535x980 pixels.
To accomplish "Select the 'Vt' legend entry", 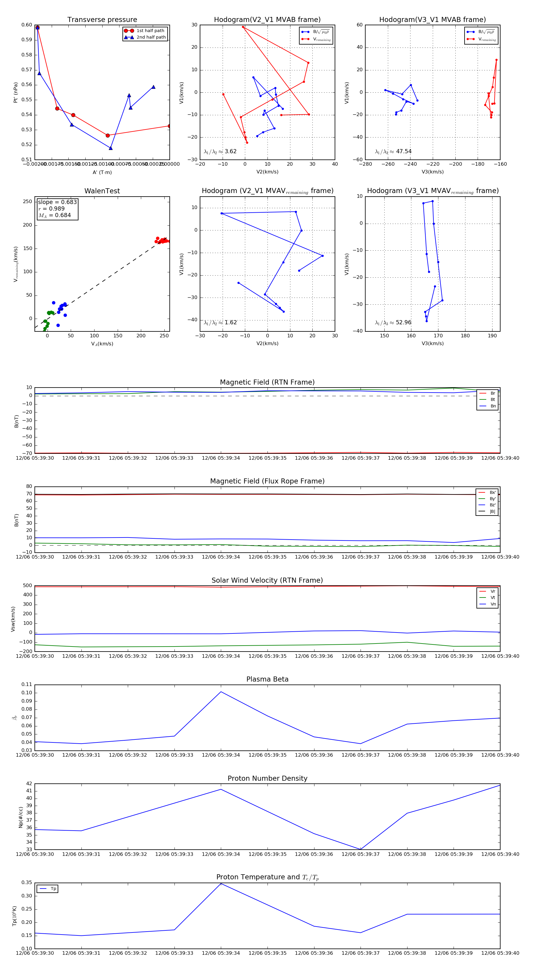I will point(488,598).
